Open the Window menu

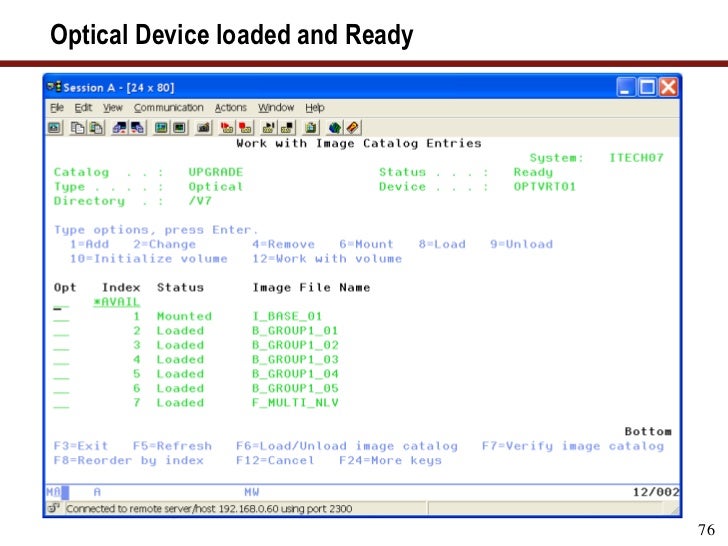click(276, 108)
